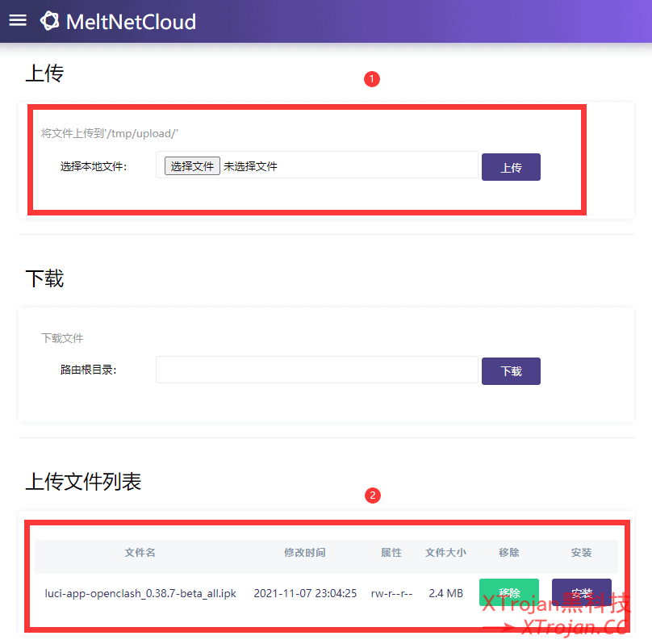
Task: Click the 文件大小 column header
Action: pos(445,553)
